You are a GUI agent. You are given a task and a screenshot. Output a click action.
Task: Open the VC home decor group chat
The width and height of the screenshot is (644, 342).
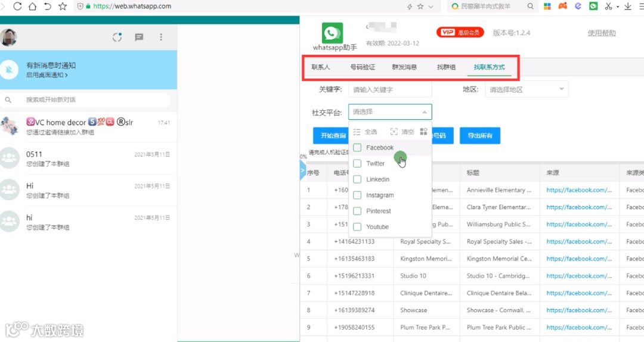click(x=88, y=126)
